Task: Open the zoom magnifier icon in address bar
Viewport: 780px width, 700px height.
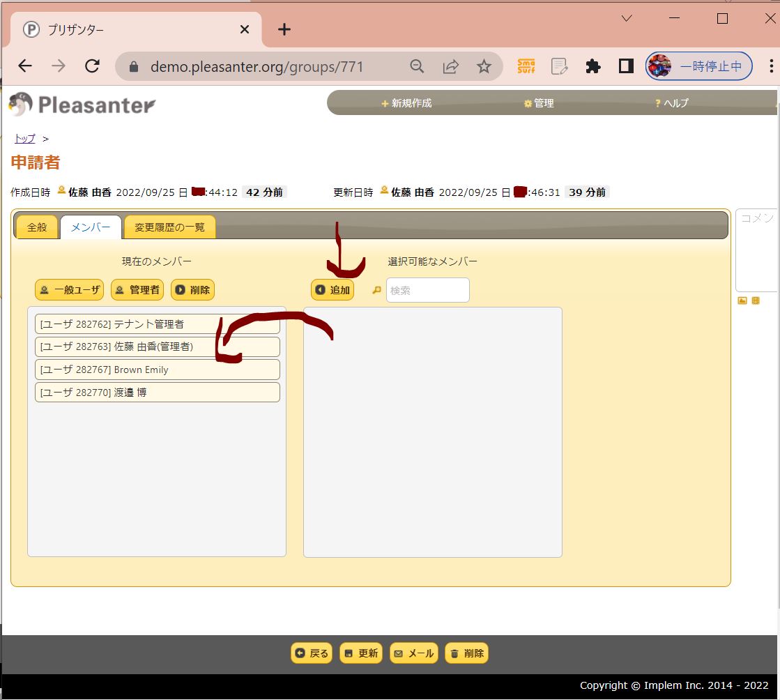Action: tap(417, 66)
